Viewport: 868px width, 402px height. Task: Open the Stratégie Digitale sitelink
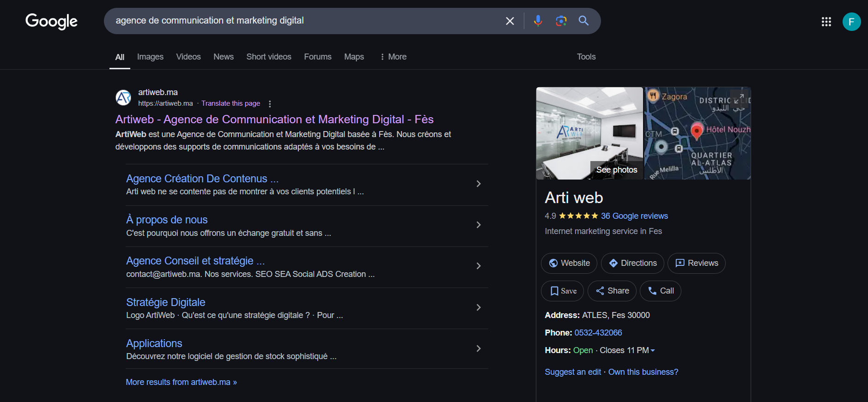(166, 302)
